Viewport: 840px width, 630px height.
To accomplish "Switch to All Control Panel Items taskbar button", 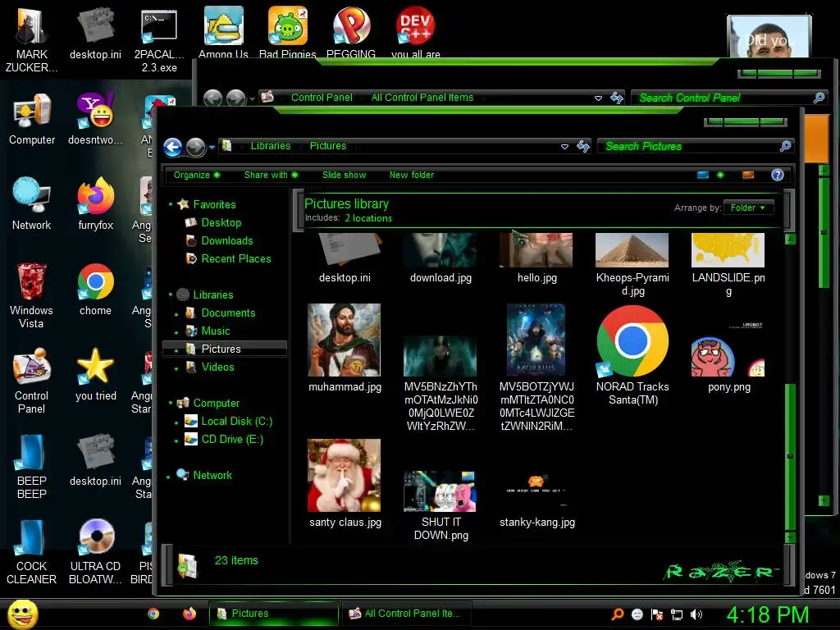I will pos(407,614).
